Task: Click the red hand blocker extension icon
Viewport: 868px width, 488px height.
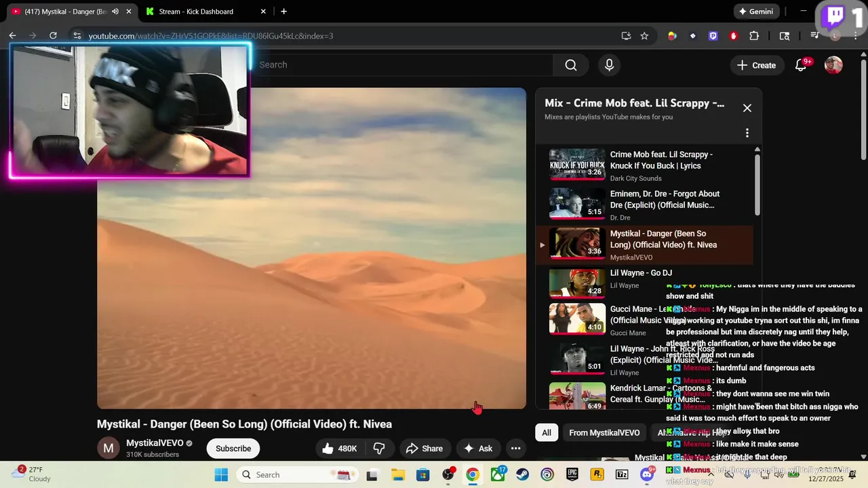Action: (733, 36)
